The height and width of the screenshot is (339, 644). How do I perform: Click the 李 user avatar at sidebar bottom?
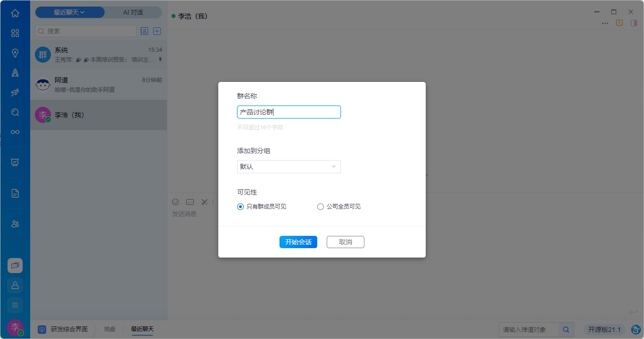(x=15, y=327)
